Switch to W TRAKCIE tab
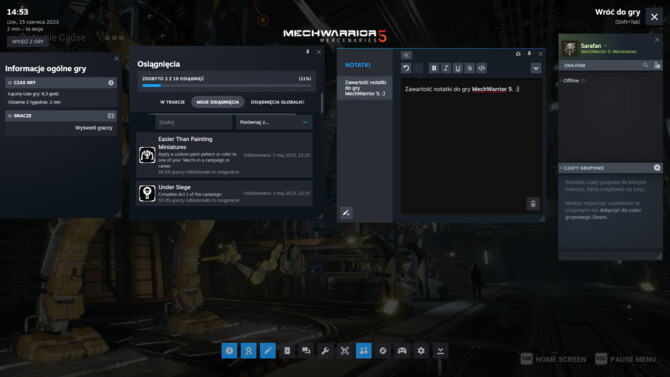Viewport: 670px width, 377px height. [x=172, y=102]
